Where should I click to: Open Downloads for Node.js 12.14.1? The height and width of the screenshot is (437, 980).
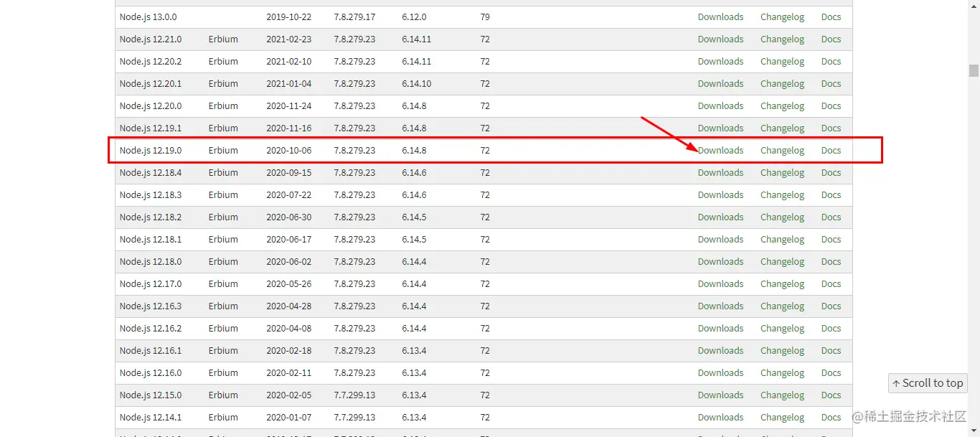coord(720,418)
